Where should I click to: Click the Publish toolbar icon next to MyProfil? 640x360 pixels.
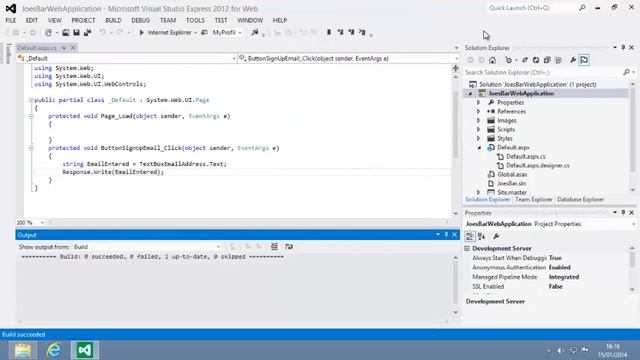[255, 32]
